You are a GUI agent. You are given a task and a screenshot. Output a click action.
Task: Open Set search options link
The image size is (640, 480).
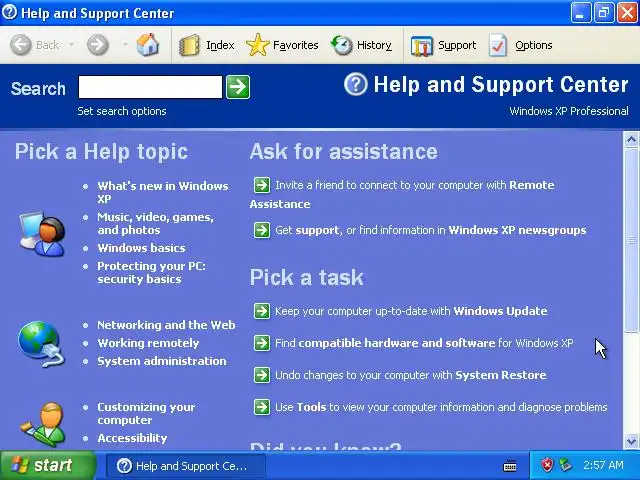pos(122,111)
